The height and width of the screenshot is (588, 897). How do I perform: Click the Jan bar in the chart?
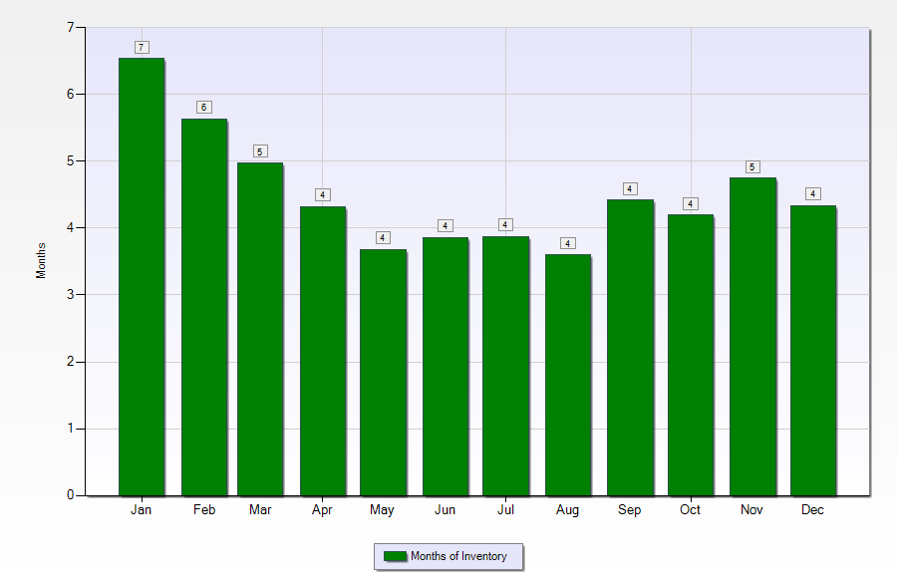[142, 277]
